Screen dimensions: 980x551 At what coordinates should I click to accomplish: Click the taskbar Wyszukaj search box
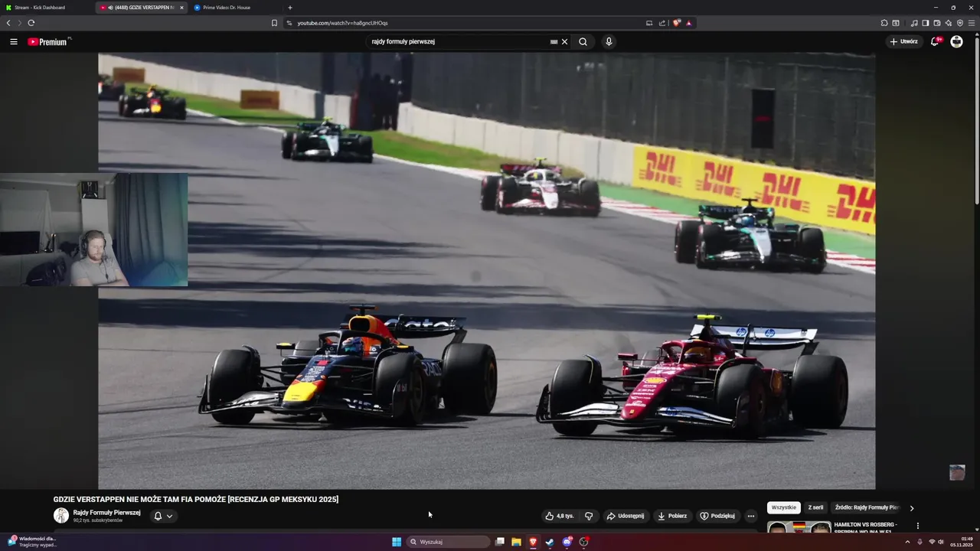[448, 542]
